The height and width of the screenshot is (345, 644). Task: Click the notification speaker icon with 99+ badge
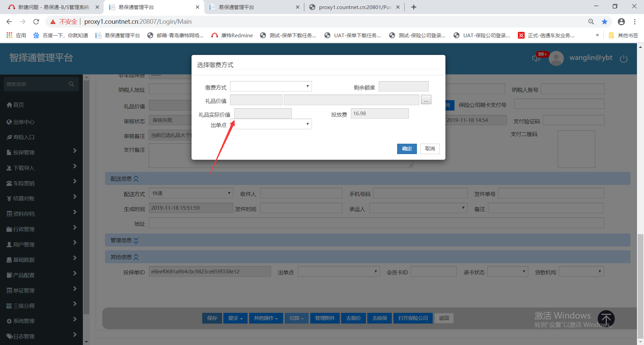(536, 58)
